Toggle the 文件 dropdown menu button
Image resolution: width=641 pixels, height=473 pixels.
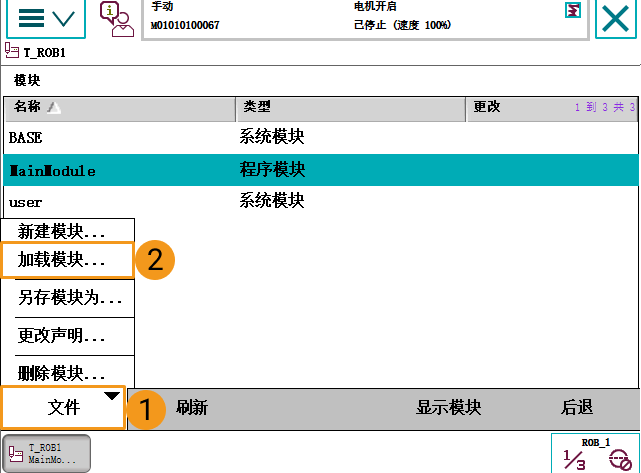tap(63, 408)
